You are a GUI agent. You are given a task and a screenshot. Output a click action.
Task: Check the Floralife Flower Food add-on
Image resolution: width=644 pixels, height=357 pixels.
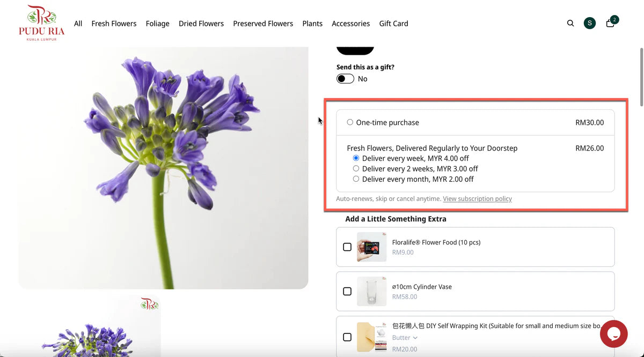[x=347, y=247]
